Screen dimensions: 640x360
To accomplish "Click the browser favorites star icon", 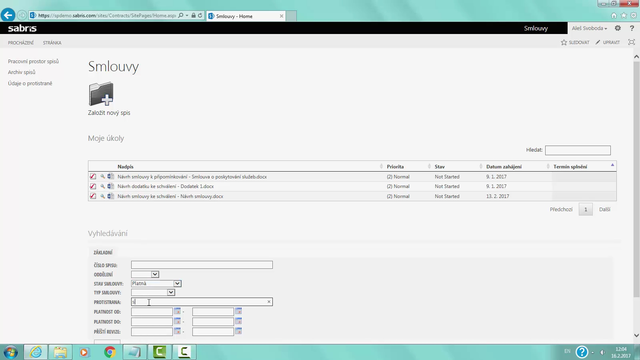I will tap(623, 15).
